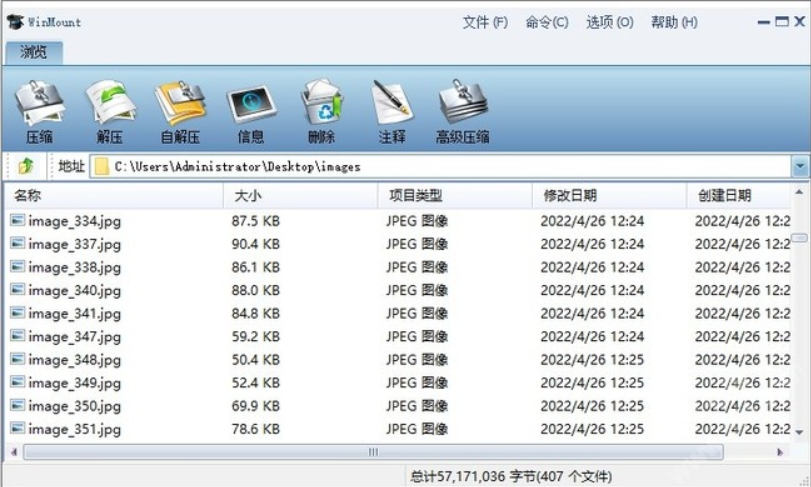Click the file icon of image_350.jpg
The height and width of the screenshot is (487, 811).
pyautogui.click(x=18, y=405)
